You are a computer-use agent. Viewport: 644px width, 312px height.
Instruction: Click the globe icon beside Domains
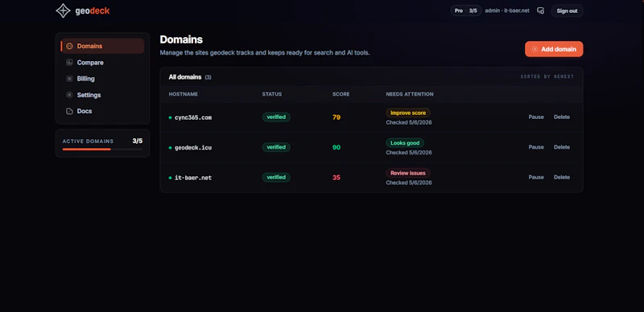[x=69, y=46]
